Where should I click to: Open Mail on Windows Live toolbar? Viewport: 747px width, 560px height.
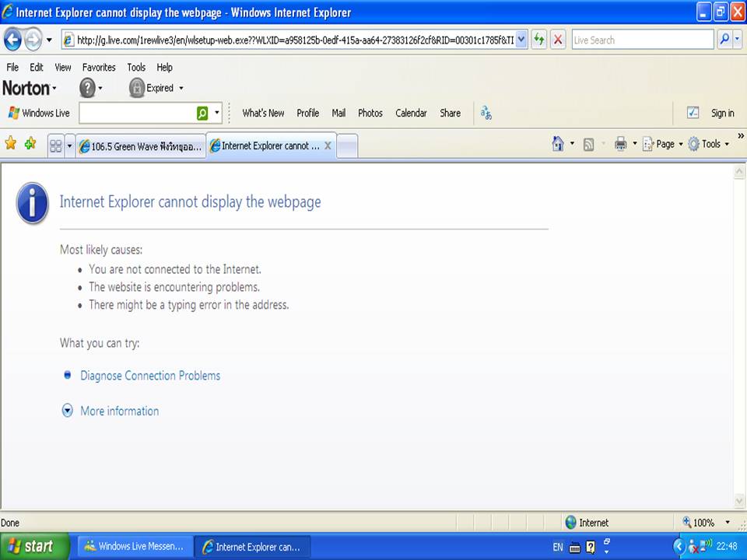click(x=338, y=113)
